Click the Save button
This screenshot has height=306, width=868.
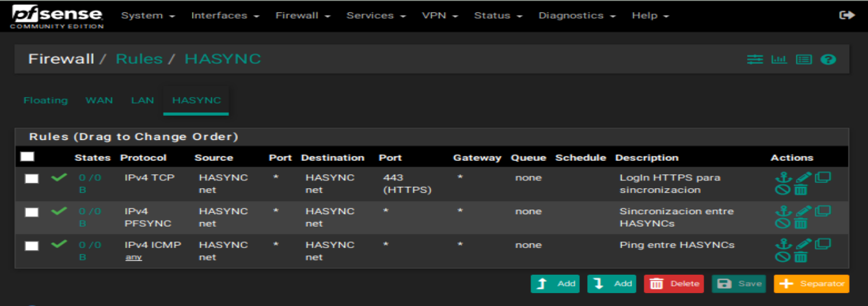[x=739, y=284]
